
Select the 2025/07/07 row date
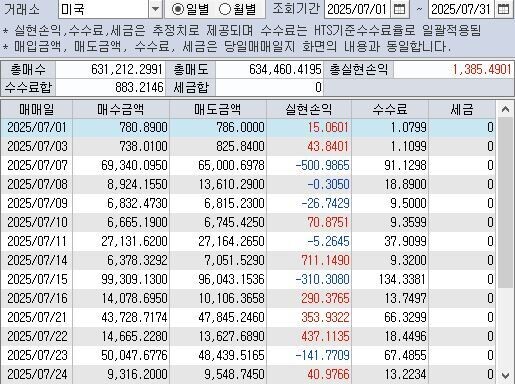click(37, 165)
